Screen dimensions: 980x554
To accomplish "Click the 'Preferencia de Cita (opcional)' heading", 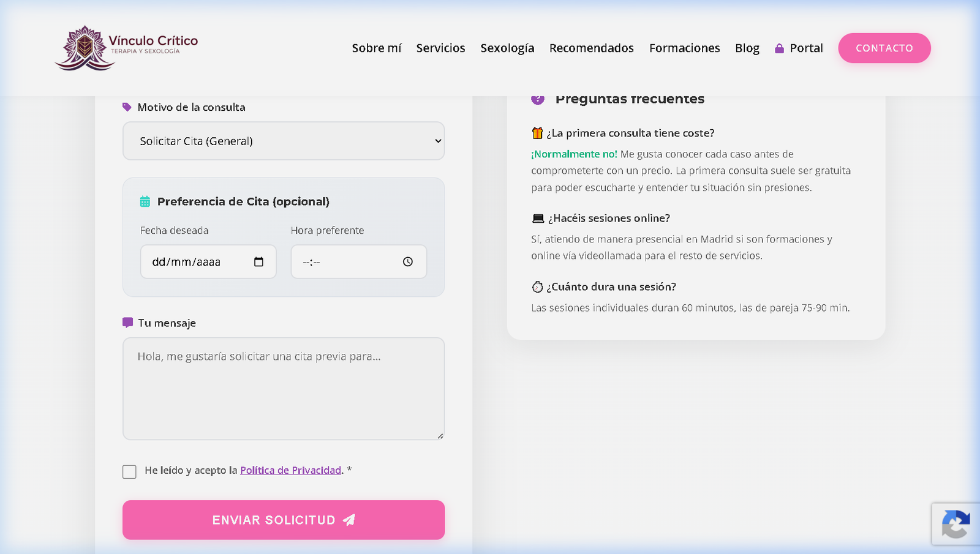I will coord(243,201).
